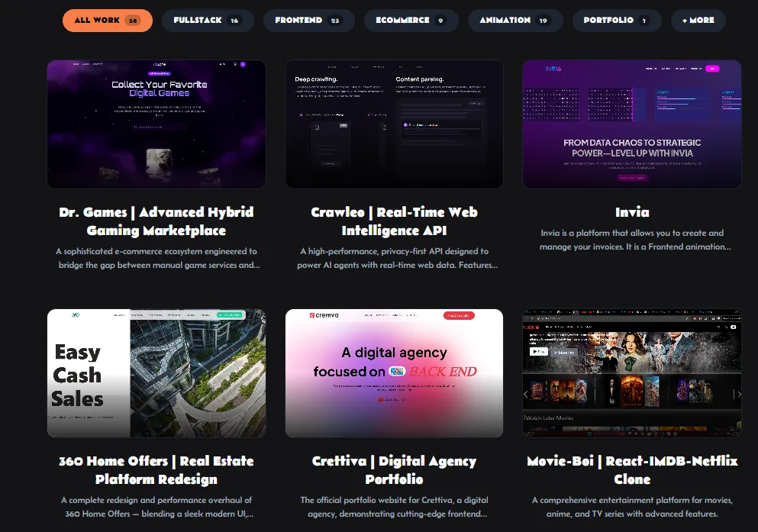Switch to the Animation category

coord(514,21)
